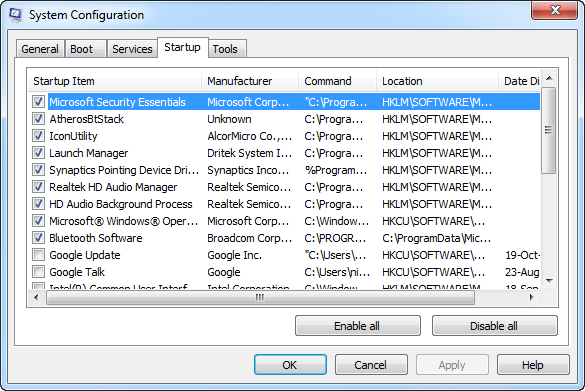Click the horizontal scrollbar left arrow
The width and height of the screenshot is (585, 391).
(x=36, y=297)
